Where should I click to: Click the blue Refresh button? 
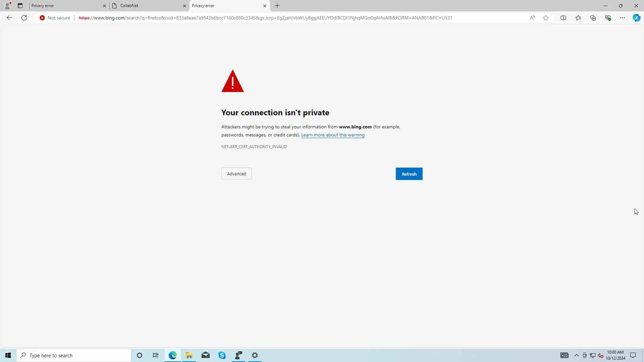pos(409,174)
